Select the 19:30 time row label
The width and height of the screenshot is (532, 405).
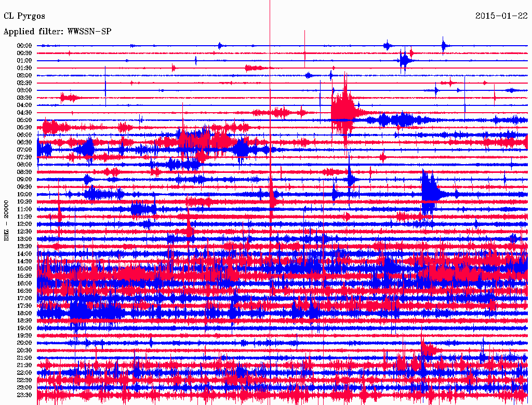click(24, 336)
